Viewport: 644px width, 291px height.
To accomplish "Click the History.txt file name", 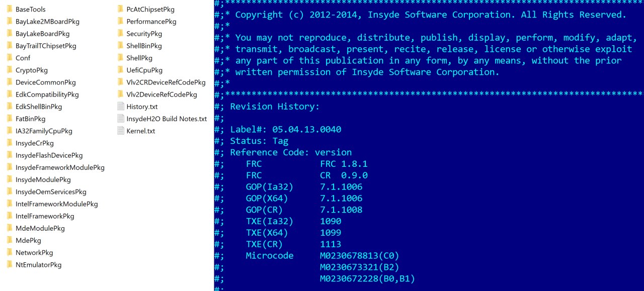I will (142, 107).
